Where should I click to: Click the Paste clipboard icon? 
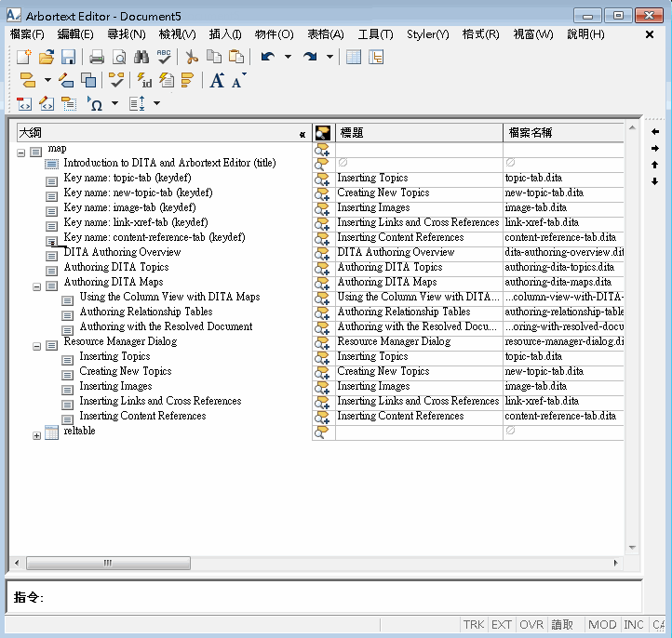point(236,57)
